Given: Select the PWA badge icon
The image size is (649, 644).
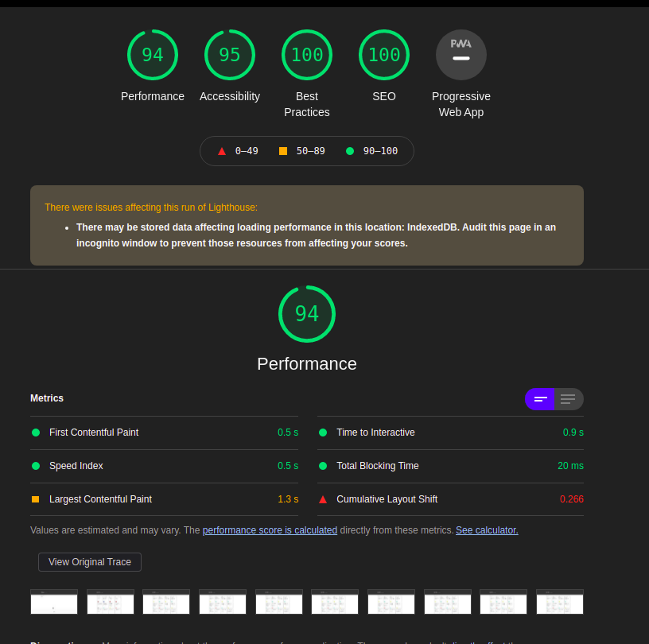Looking at the screenshot, I should 461,55.
